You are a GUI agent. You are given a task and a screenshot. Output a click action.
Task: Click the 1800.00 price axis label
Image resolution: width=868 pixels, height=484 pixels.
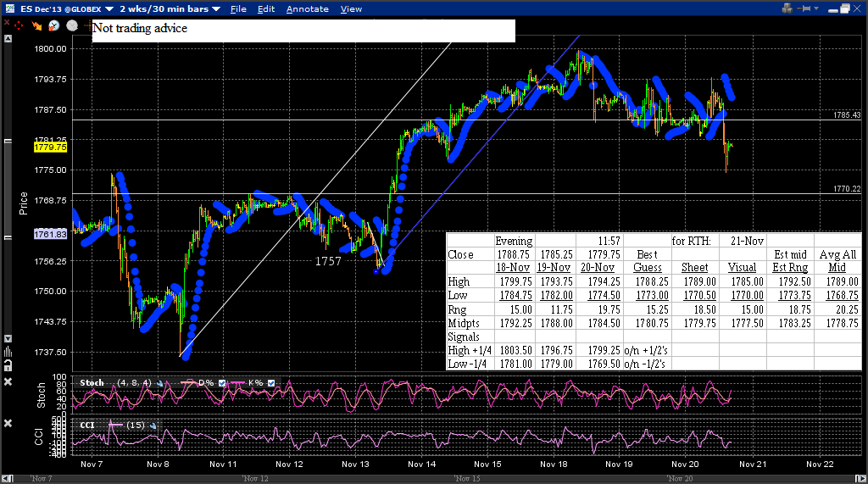click(50, 48)
